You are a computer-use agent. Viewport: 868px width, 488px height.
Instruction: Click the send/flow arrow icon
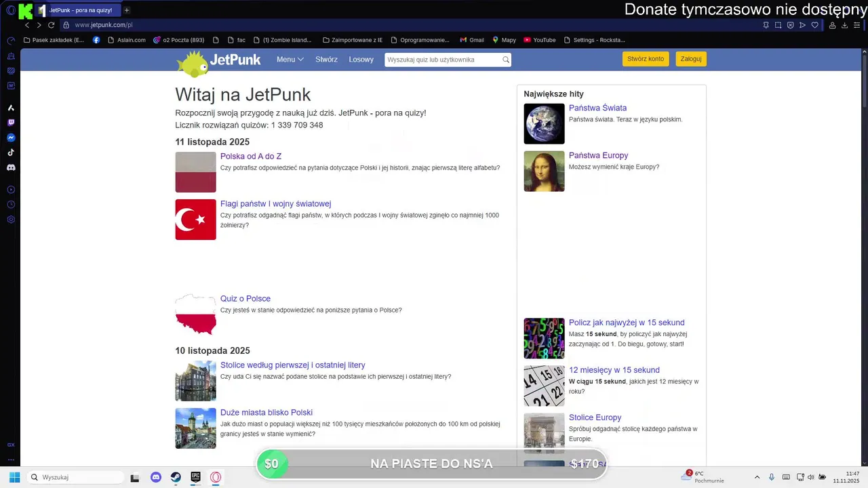click(802, 25)
